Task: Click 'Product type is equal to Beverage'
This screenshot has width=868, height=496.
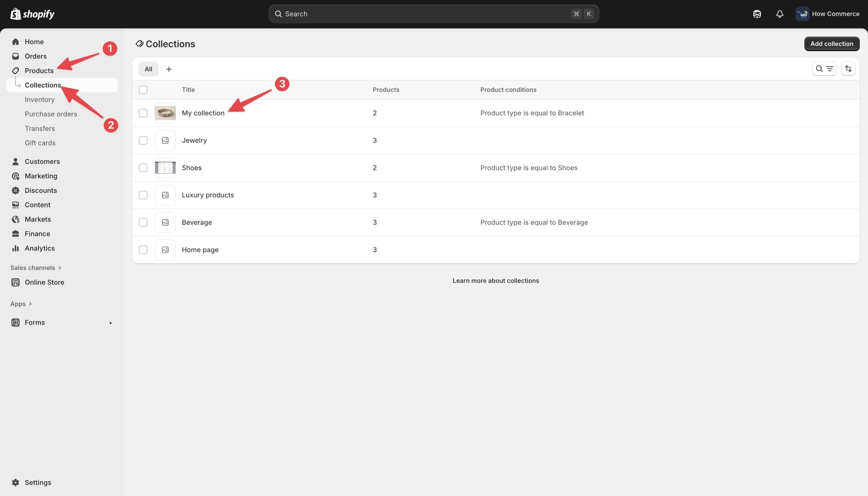Action: (534, 223)
